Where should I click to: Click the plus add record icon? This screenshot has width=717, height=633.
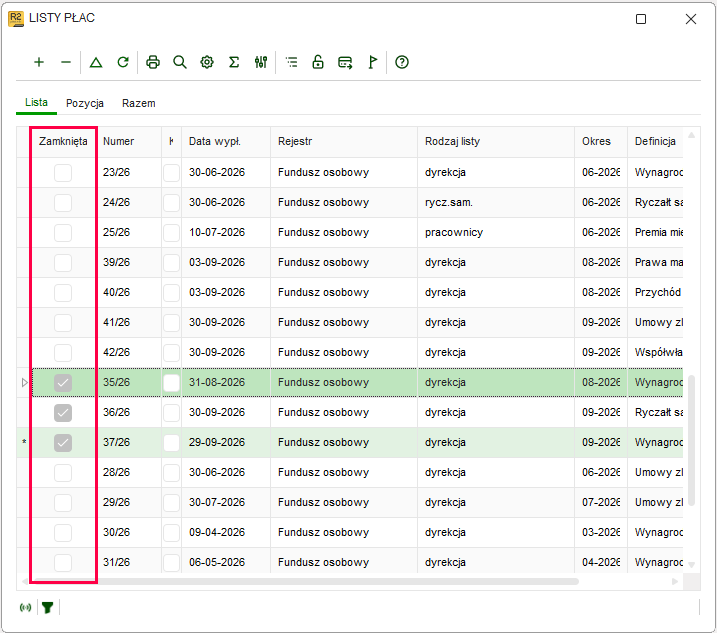click(x=39, y=62)
